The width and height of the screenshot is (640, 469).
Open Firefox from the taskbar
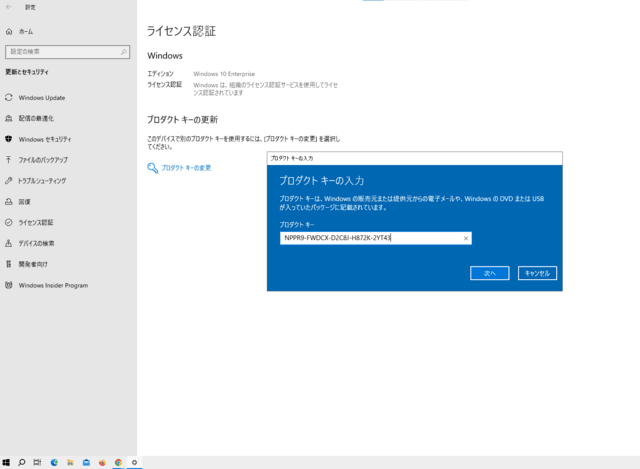pos(102,463)
